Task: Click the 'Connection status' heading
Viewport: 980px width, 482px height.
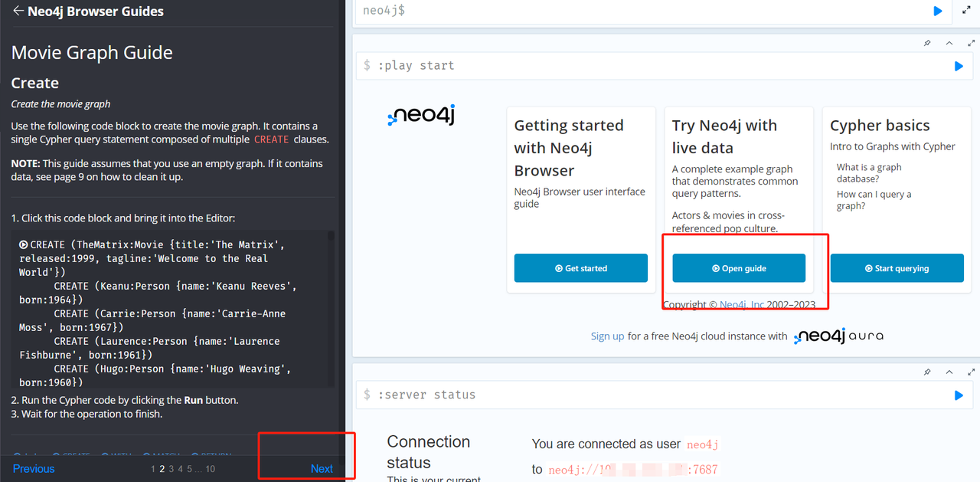Action: pyautogui.click(x=429, y=452)
